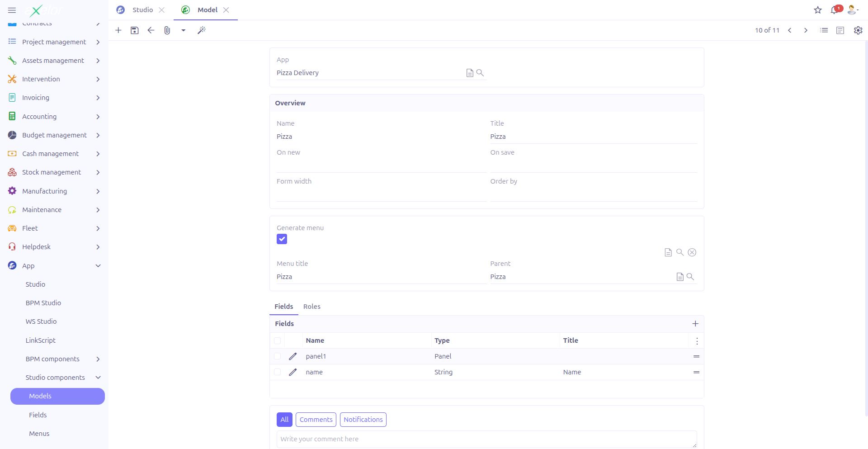The width and height of the screenshot is (868, 449).
Task: Tick the name row checkbox
Action: (278, 372)
